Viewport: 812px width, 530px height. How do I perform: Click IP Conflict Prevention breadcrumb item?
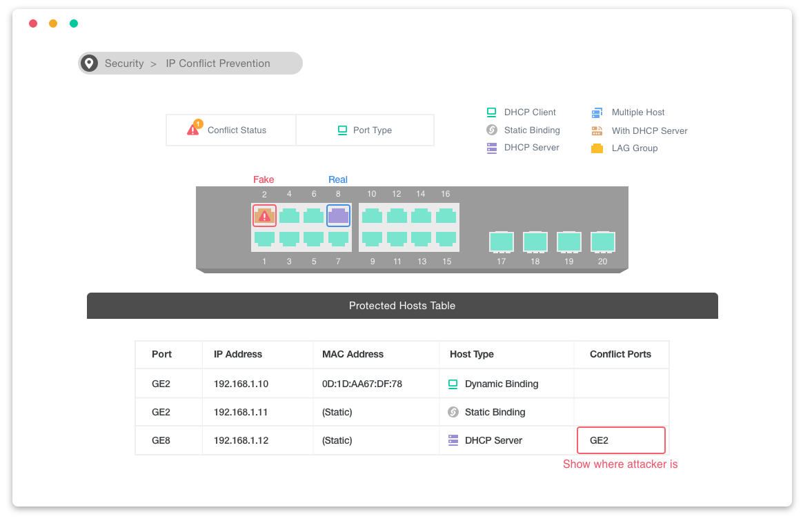[218, 63]
